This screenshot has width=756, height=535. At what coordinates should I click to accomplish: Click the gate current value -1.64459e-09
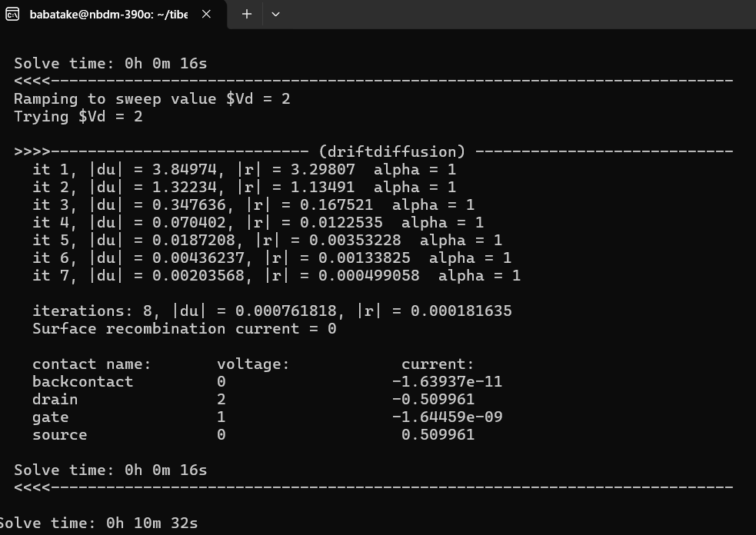pyautogui.click(x=447, y=417)
